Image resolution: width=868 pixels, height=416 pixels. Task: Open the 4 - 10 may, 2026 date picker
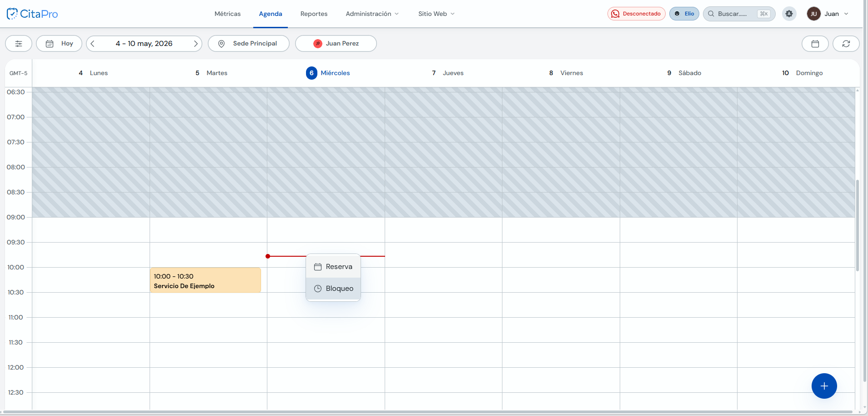[x=144, y=44]
